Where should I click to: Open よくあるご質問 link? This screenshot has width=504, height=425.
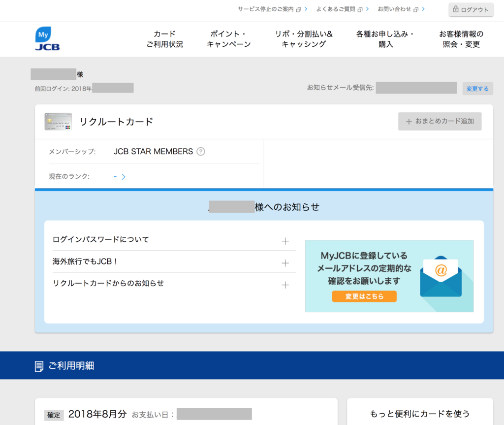click(336, 9)
